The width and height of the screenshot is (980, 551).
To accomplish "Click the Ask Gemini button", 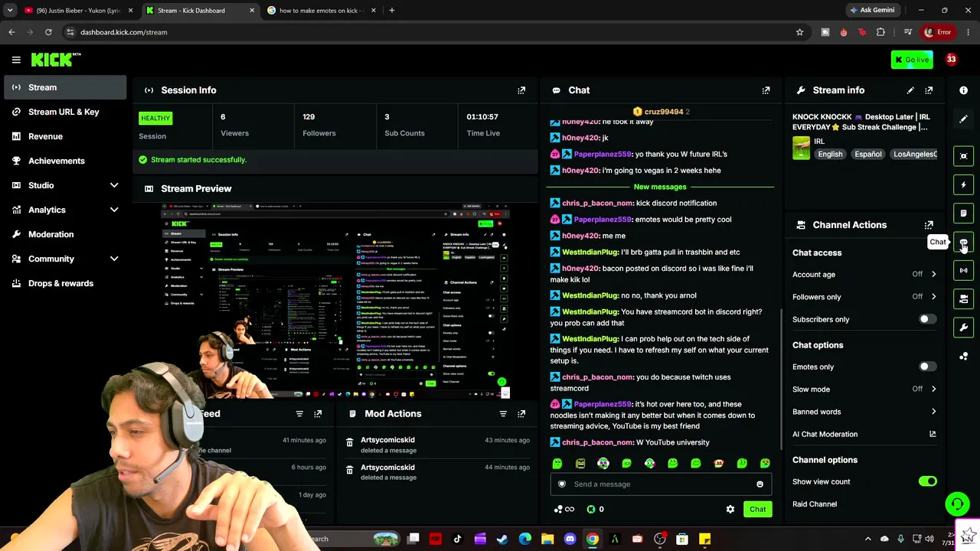I will coord(872,11).
